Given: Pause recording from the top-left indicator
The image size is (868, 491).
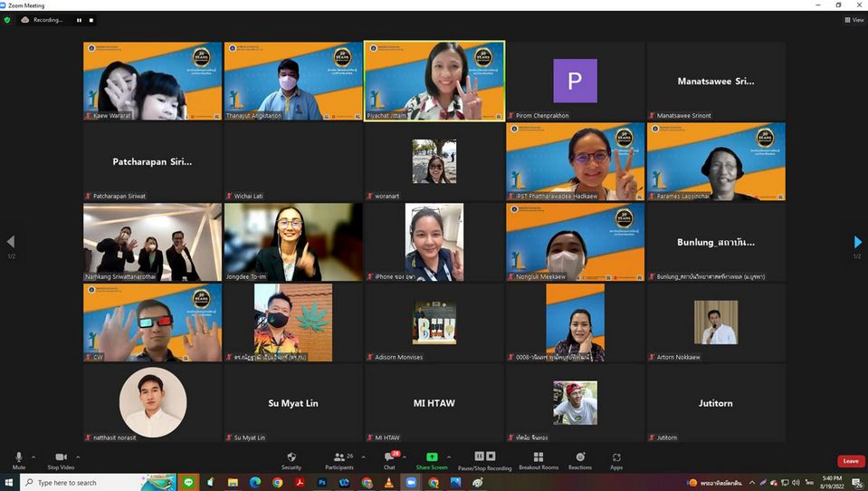Looking at the screenshot, I should click(x=79, y=20).
